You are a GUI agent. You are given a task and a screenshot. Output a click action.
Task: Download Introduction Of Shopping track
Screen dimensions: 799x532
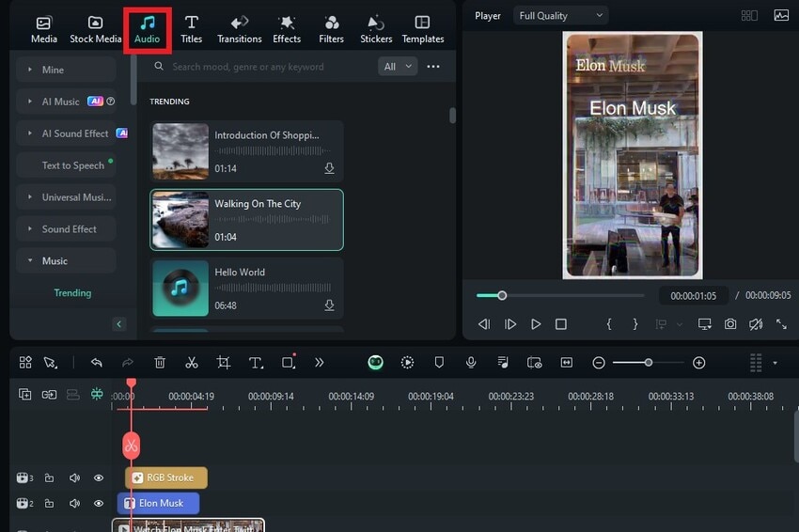click(329, 168)
